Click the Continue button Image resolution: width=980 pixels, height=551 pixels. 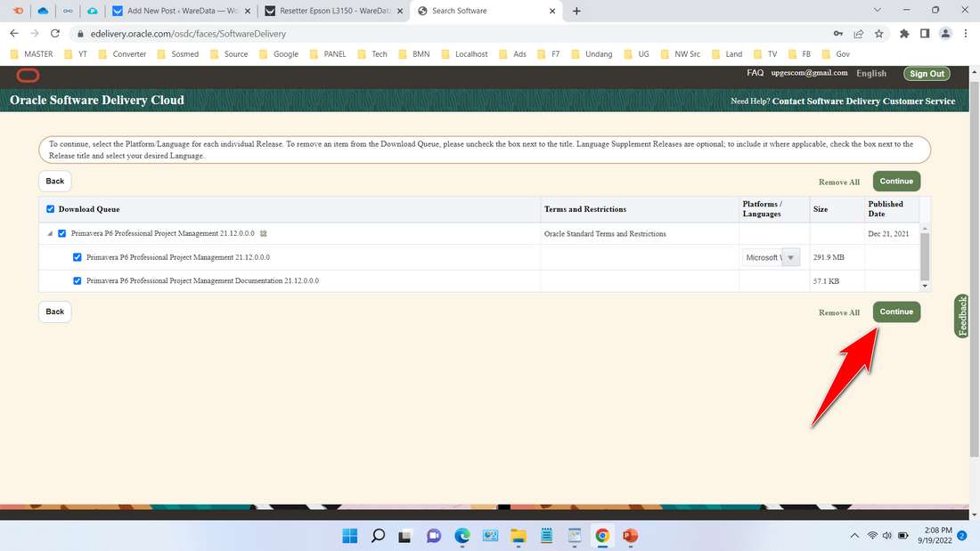click(x=896, y=312)
